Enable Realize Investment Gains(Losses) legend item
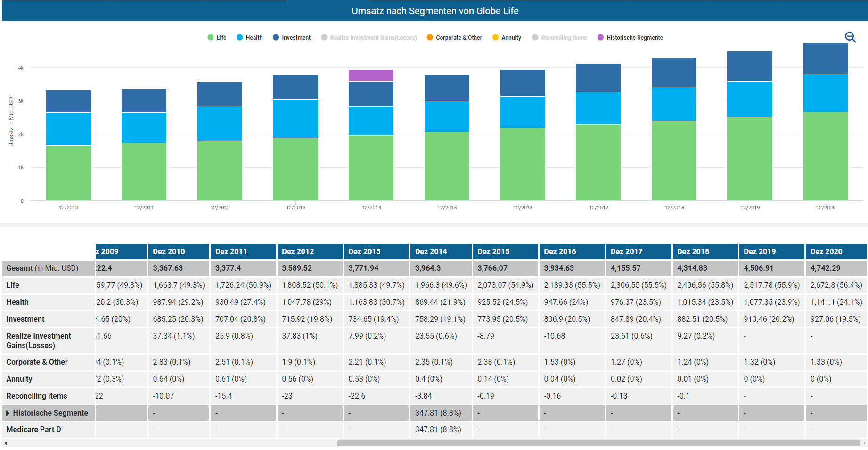Screen dimensions: 868x450 pyautogui.click(x=369, y=38)
